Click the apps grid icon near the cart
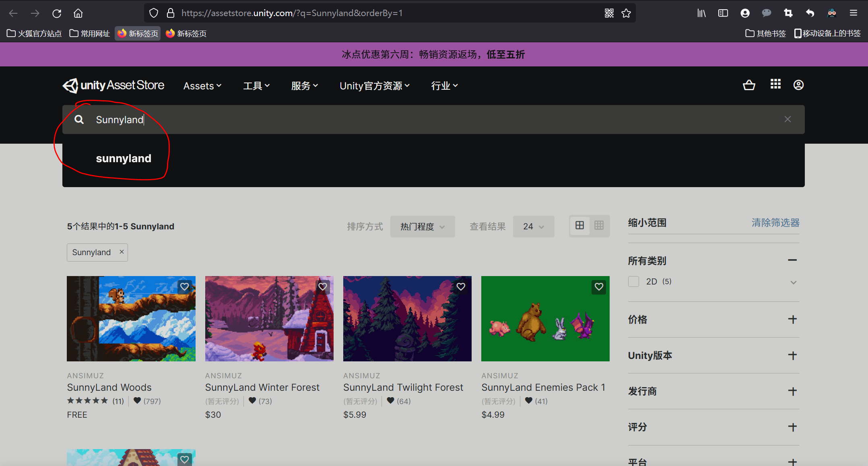 coord(775,85)
